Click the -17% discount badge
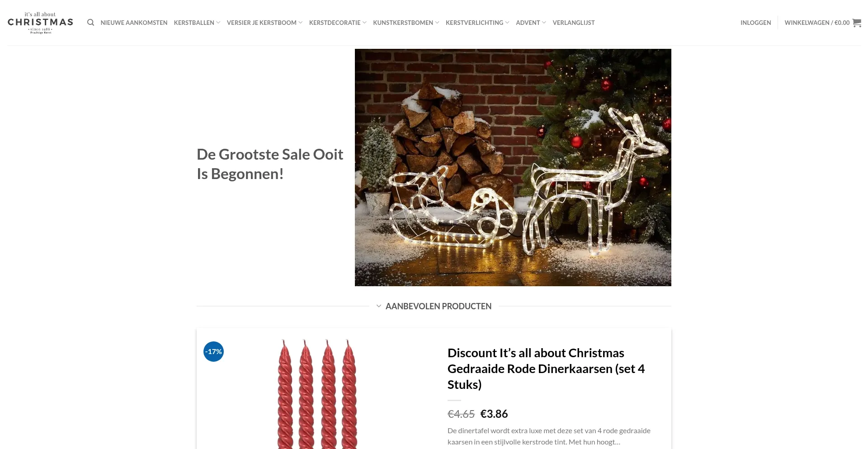The width and height of the screenshot is (868, 449). (x=213, y=352)
